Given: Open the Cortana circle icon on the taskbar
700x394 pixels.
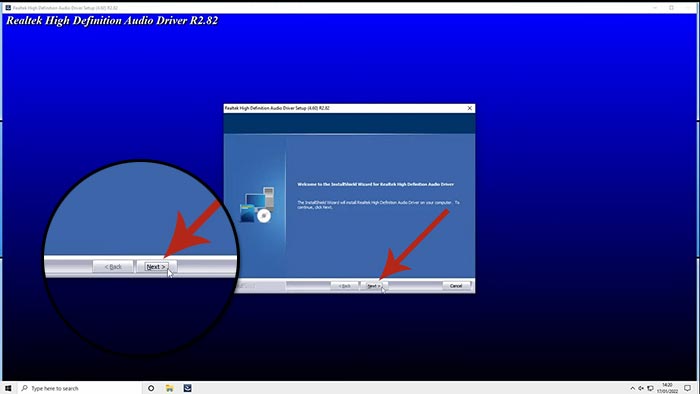Looking at the screenshot, I should point(151,388).
